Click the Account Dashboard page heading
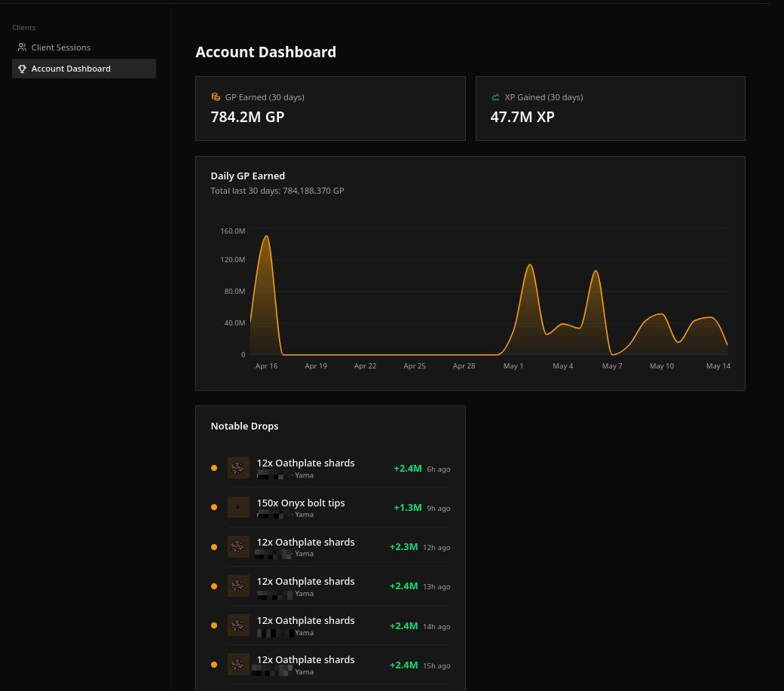 click(265, 52)
